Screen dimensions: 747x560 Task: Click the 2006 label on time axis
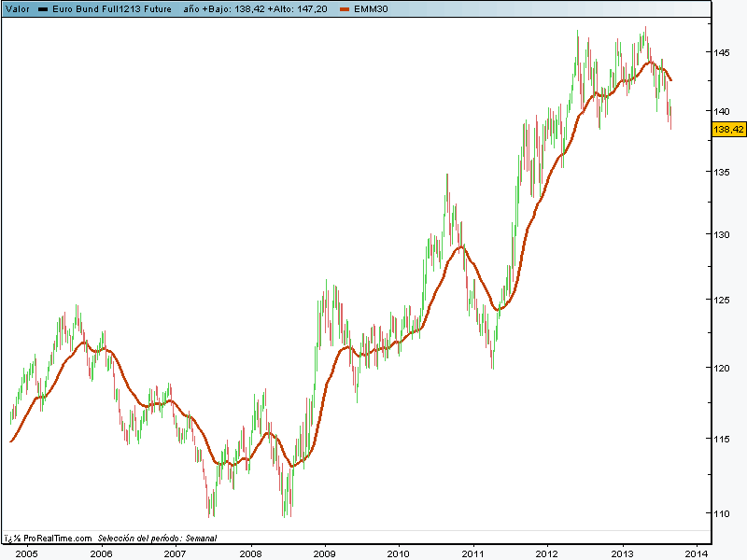101,553
